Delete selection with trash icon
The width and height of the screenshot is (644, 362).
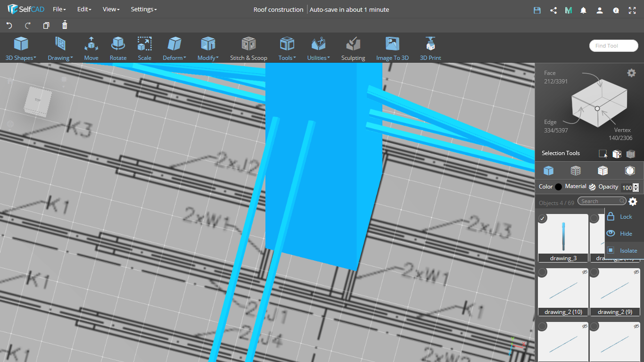pyautogui.click(x=65, y=25)
